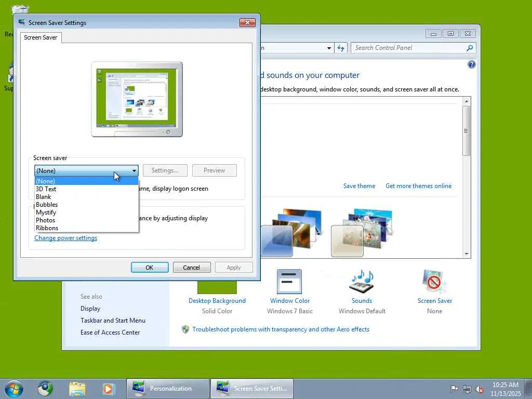532x399 pixels.
Task: Click OK in Screen Saver Settings
Action: [x=150, y=268]
